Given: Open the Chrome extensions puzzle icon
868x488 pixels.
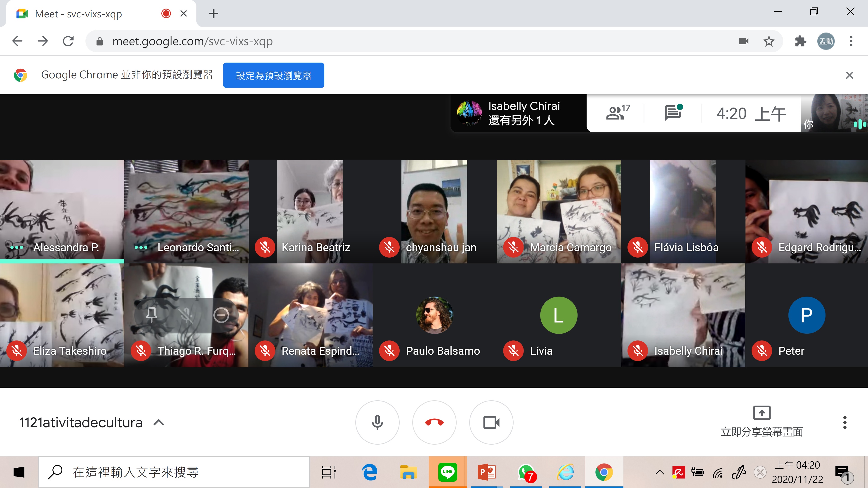Looking at the screenshot, I should (x=800, y=41).
